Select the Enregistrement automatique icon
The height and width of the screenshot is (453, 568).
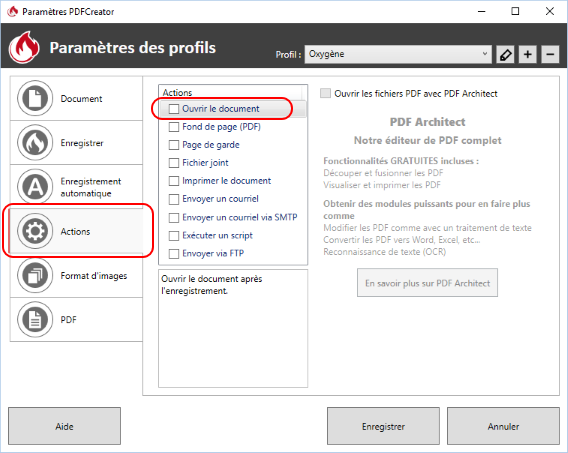click(35, 187)
